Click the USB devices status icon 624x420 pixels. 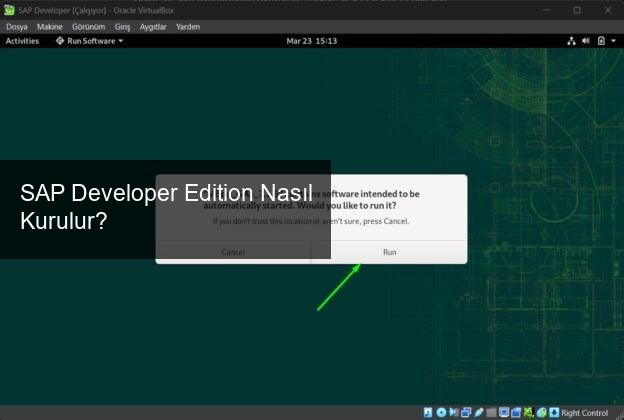coord(479,412)
